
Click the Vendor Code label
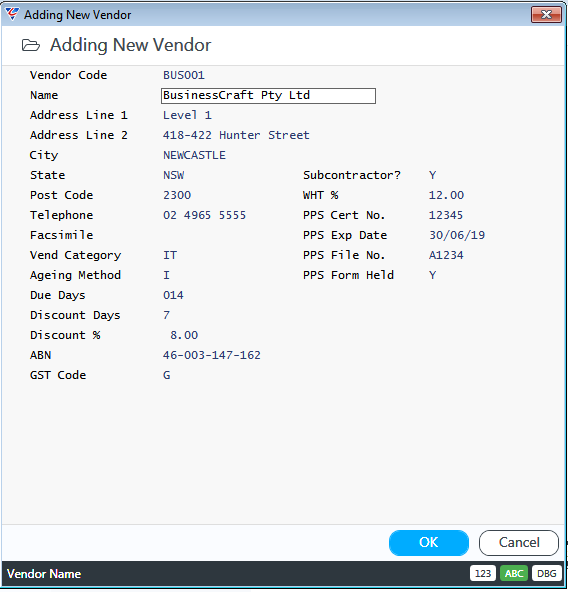[68, 75]
